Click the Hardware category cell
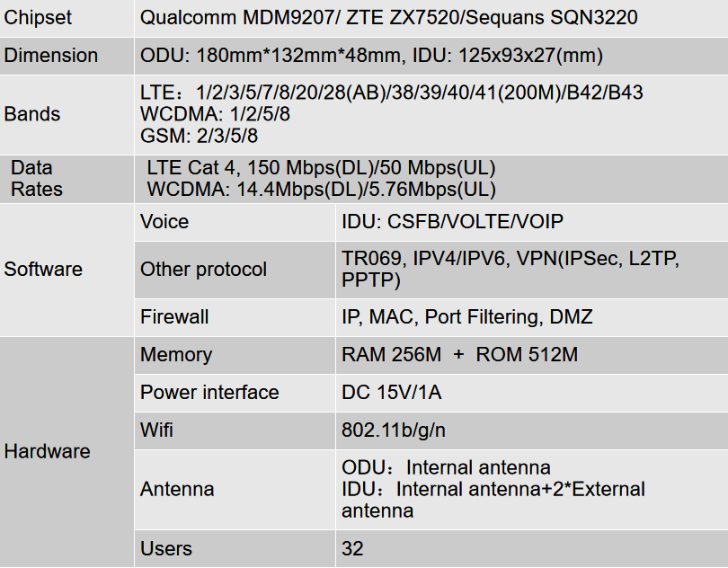This screenshot has height=568, width=728. pos(47,451)
